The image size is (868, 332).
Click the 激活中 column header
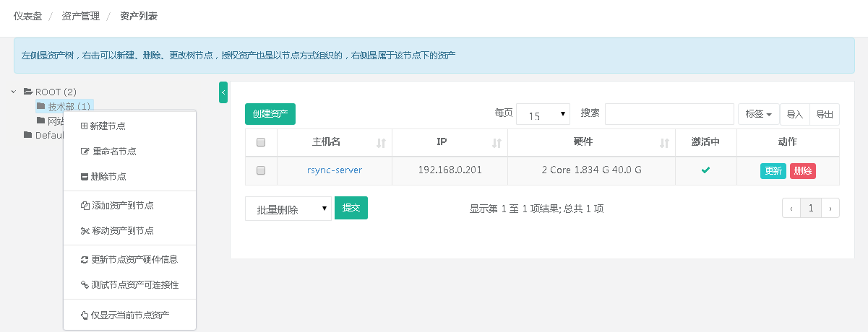tap(705, 142)
